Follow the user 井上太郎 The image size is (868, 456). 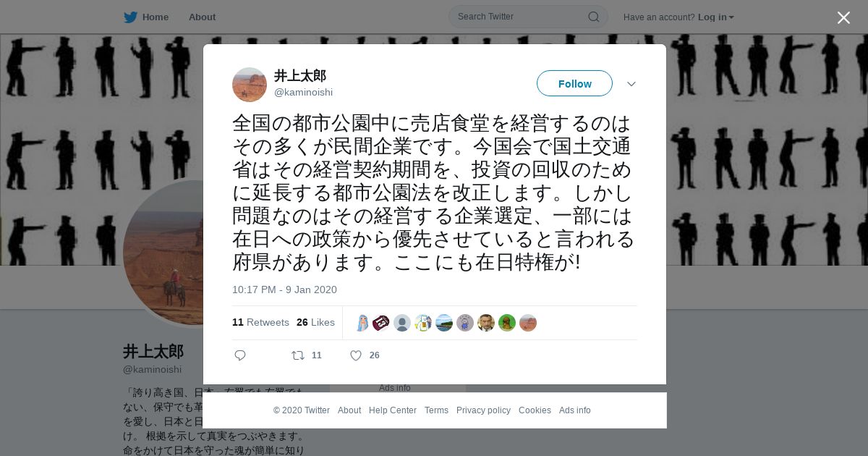point(574,83)
